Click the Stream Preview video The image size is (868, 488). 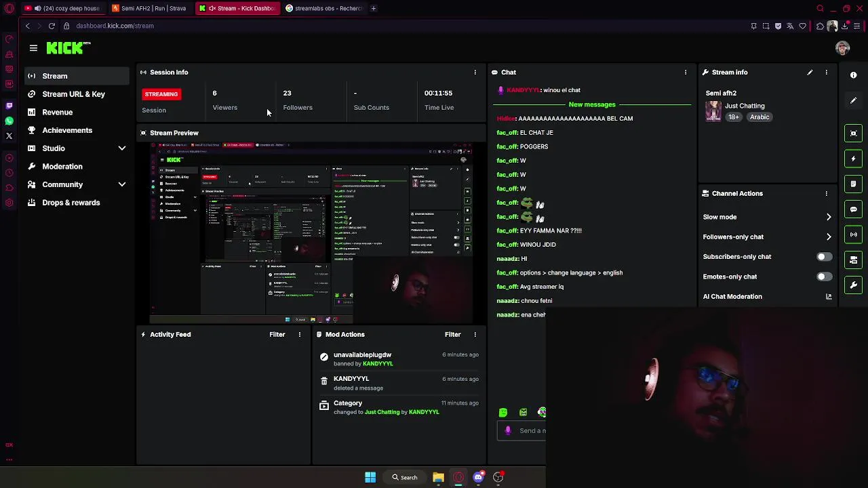[311, 232]
